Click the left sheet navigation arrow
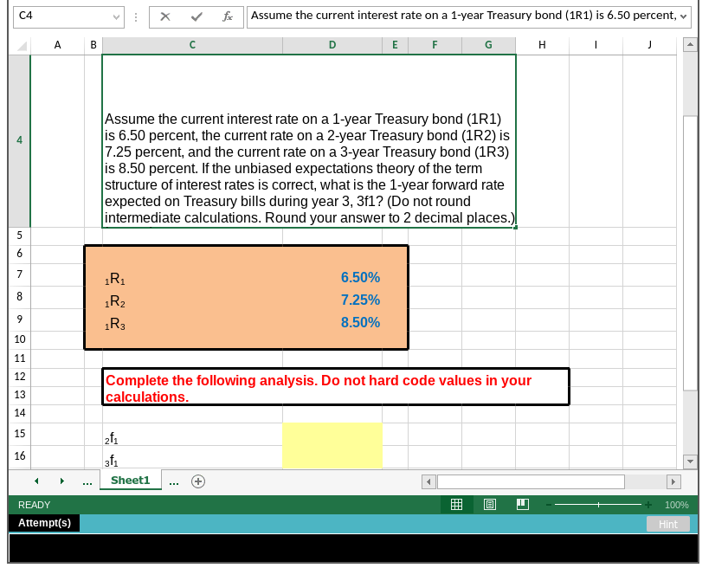 [35, 480]
